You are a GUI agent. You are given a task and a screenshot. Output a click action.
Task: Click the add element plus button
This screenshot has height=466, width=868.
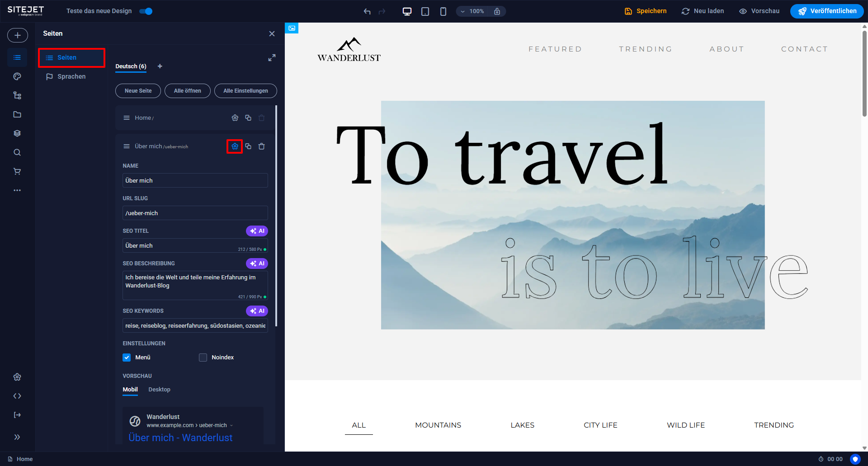pos(17,35)
